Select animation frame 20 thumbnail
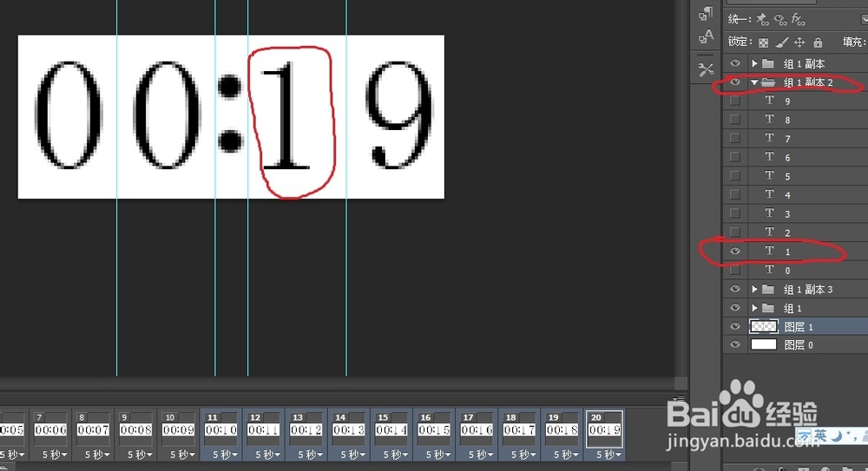The width and height of the screenshot is (868, 471). [x=604, y=429]
